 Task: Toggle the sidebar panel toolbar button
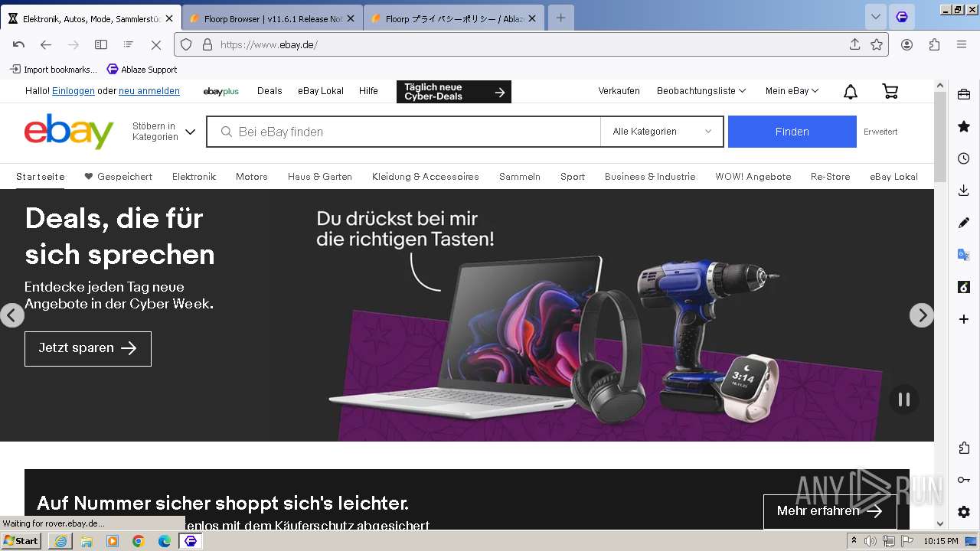coord(101,44)
